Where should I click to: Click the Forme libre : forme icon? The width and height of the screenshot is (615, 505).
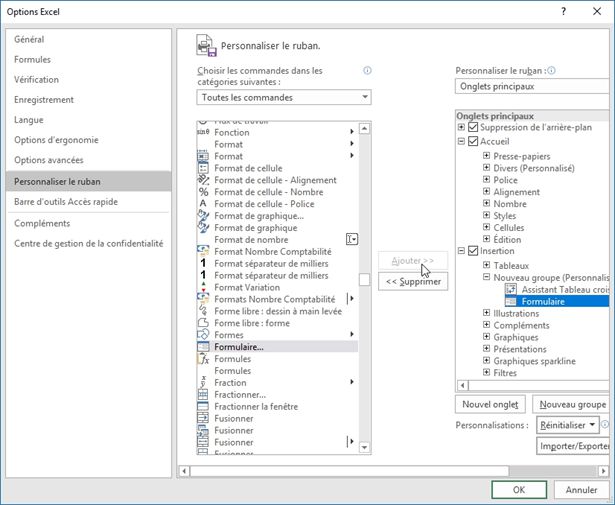click(x=203, y=323)
